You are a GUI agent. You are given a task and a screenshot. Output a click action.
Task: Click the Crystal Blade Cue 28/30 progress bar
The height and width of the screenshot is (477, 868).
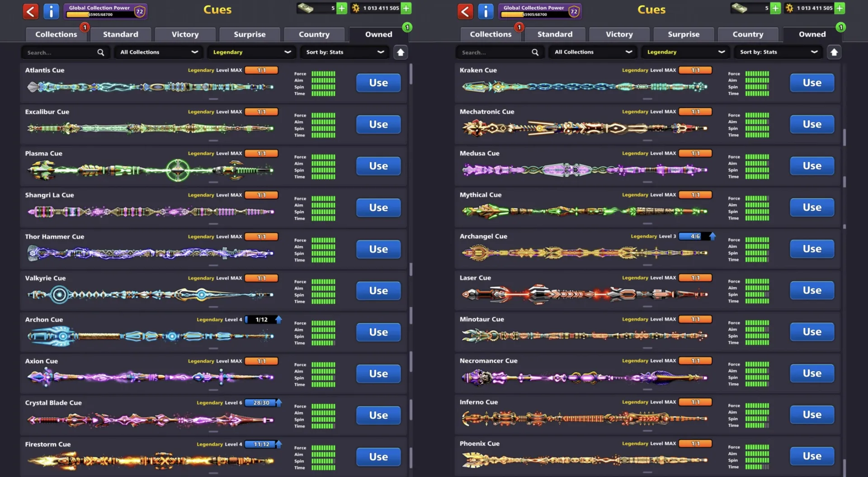[260, 402]
